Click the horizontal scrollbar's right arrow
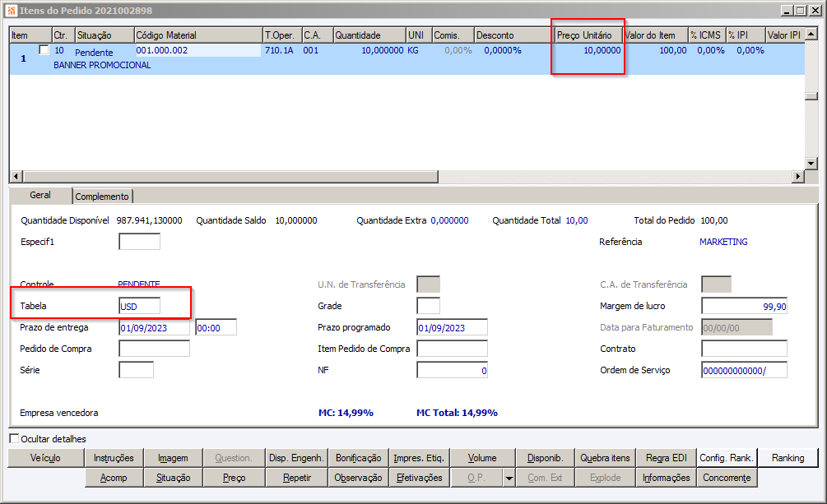 click(x=798, y=176)
